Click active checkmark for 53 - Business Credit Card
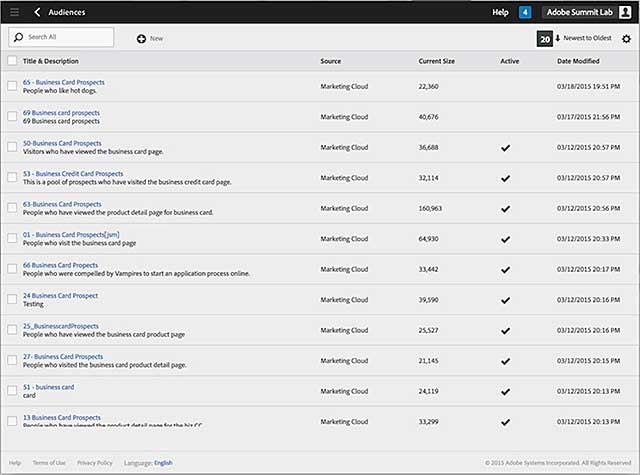Screen dimensions: 640x475 [x=505, y=178]
